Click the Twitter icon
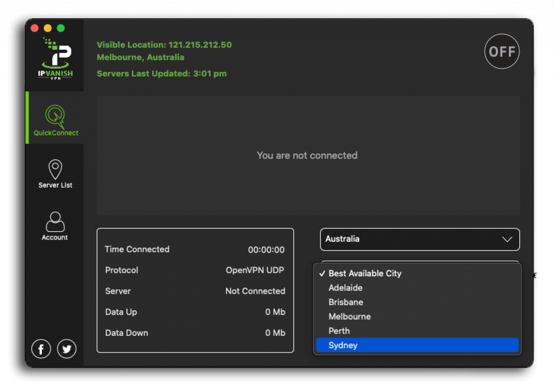This screenshot has width=554, height=392. coord(67,349)
